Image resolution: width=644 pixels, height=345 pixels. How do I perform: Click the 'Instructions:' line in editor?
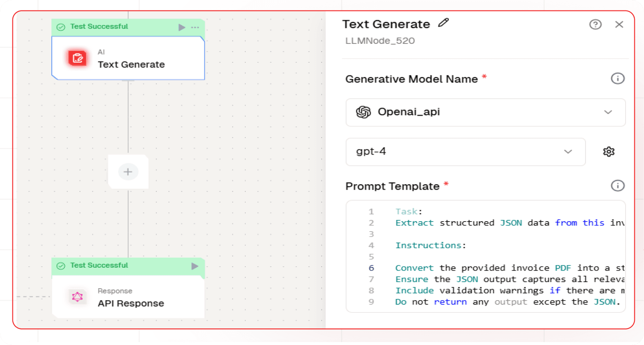tap(431, 245)
